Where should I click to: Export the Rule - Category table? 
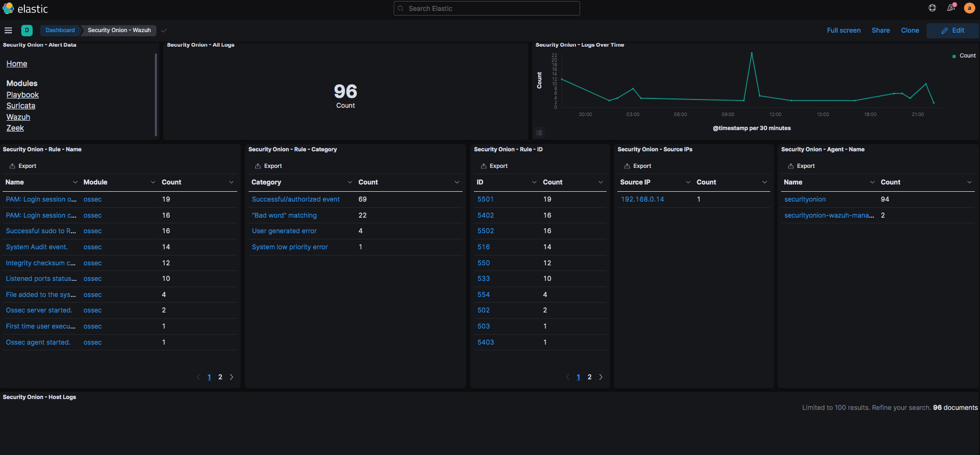[x=269, y=166]
